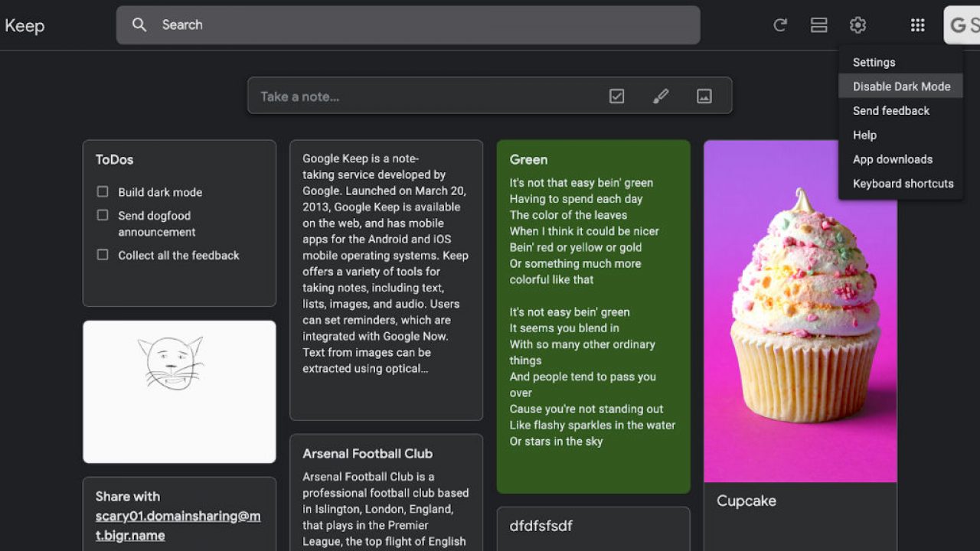Create a new image note icon

704,96
